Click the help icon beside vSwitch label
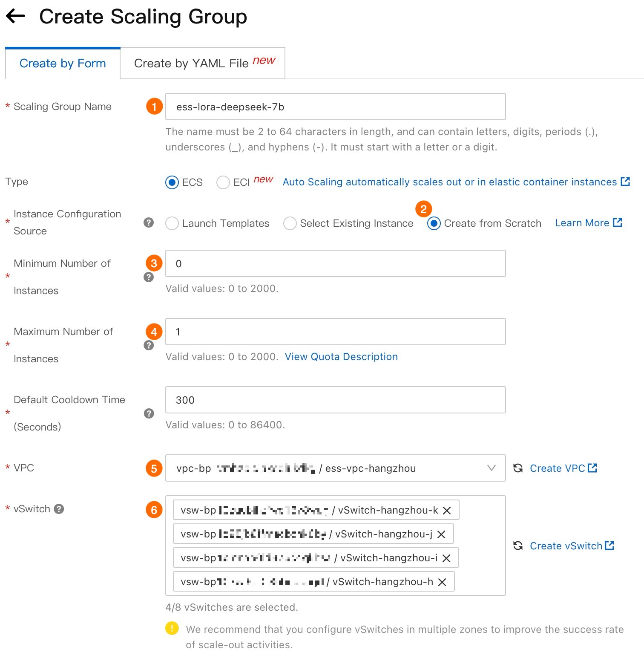Screen dimensions: 644x670 coord(59,509)
